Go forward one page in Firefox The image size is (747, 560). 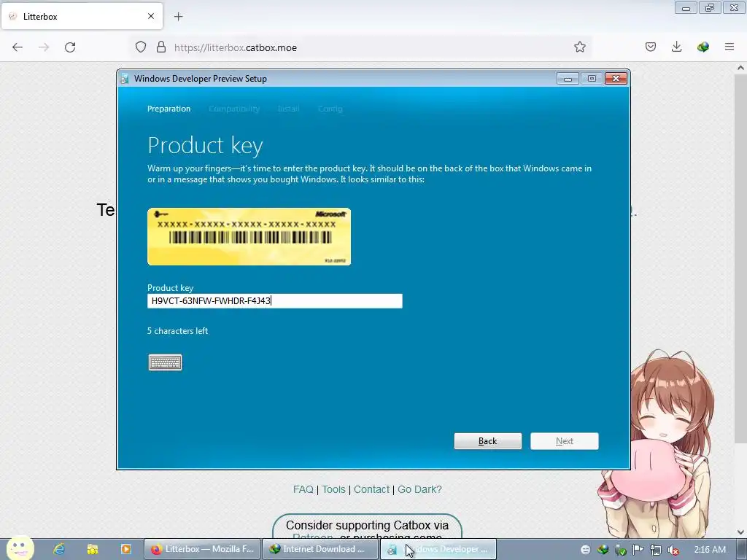(x=44, y=47)
